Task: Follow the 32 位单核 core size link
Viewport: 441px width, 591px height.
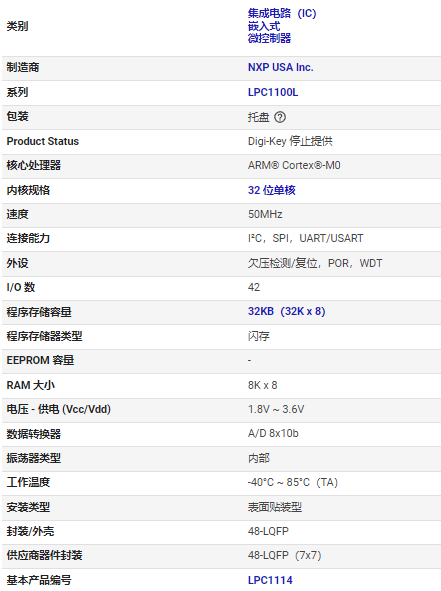Action: click(x=271, y=190)
